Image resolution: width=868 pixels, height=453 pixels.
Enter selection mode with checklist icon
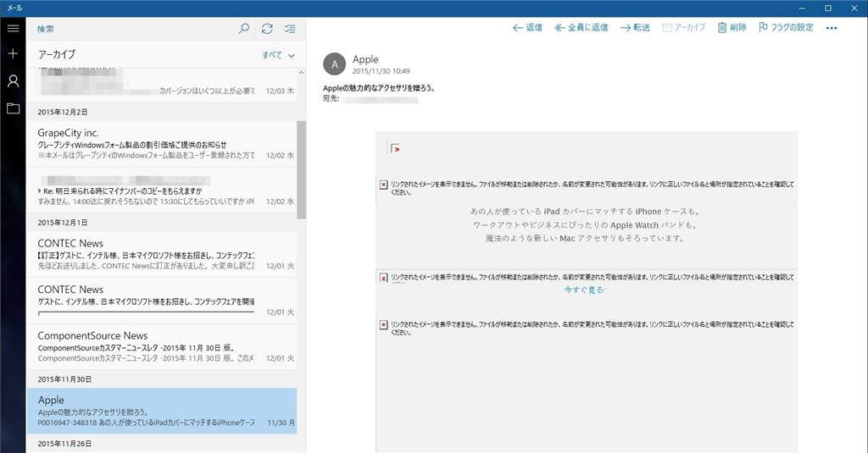[290, 28]
